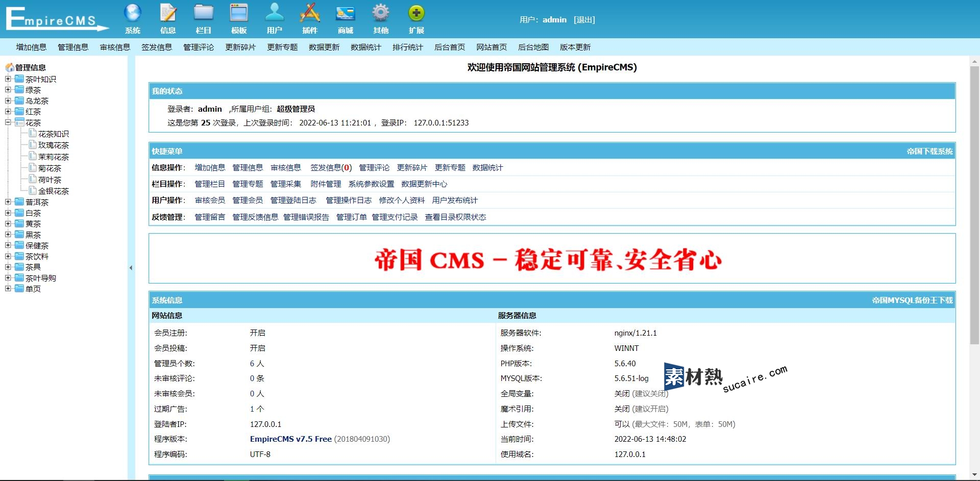
Task: Expand the 茶具 tree node
Action: (8, 267)
